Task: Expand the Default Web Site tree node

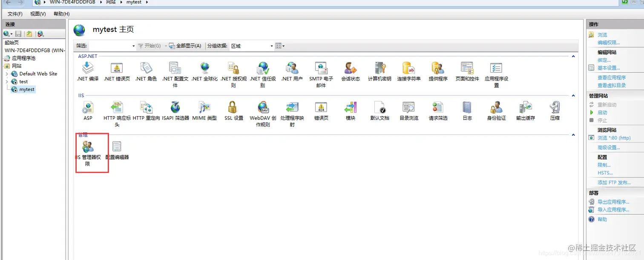Action: tap(7, 74)
